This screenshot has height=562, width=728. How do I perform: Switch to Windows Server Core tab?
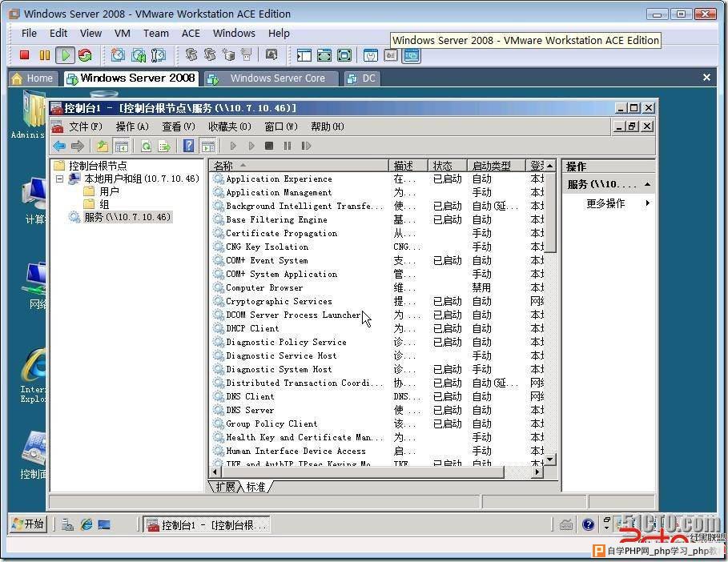pyautogui.click(x=271, y=78)
